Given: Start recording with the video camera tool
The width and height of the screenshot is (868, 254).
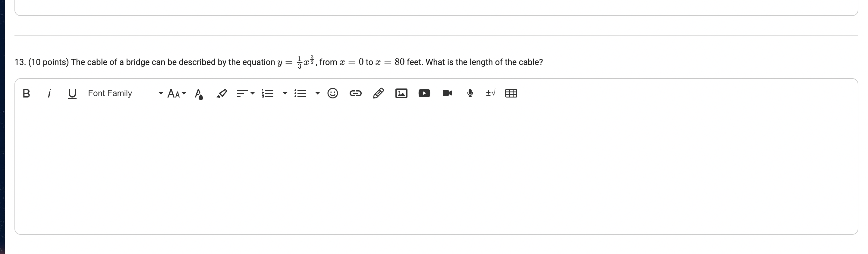Looking at the screenshot, I should point(447,93).
